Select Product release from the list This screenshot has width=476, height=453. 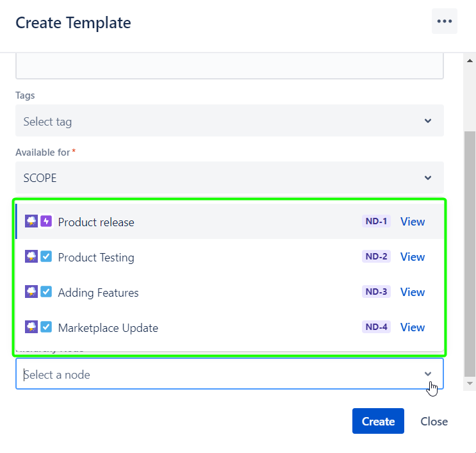pos(96,222)
